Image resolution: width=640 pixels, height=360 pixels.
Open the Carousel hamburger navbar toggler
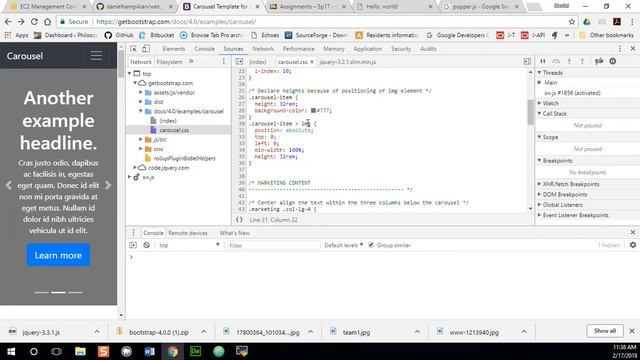96,56
